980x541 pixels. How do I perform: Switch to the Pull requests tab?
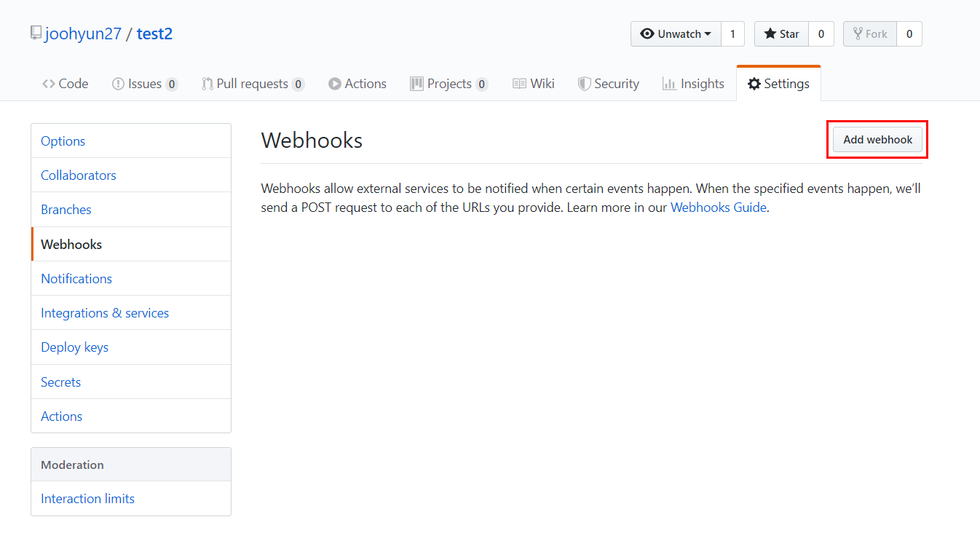pos(253,84)
